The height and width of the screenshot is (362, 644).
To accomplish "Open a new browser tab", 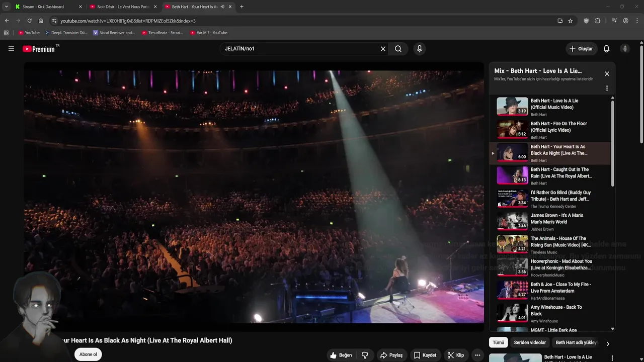I will tap(242, 7).
